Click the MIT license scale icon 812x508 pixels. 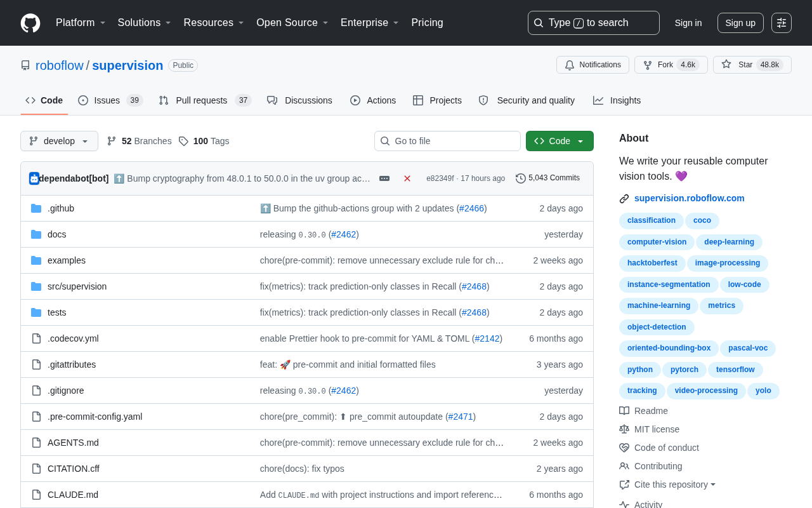[x=624, y=429]
